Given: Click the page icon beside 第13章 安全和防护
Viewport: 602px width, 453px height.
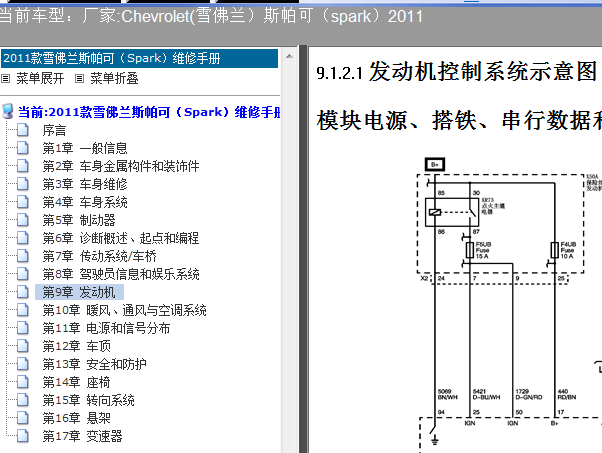Looking at the screenshot, I should tap(23, 364).
